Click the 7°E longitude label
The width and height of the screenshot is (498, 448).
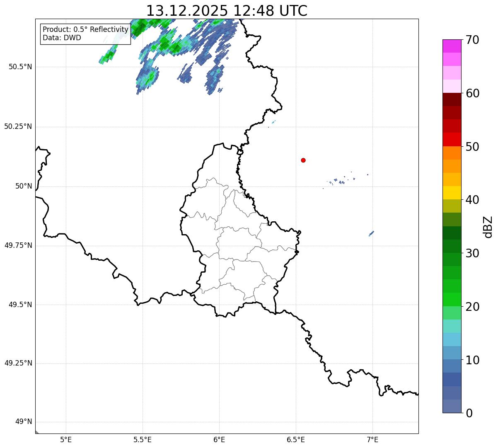372,439
